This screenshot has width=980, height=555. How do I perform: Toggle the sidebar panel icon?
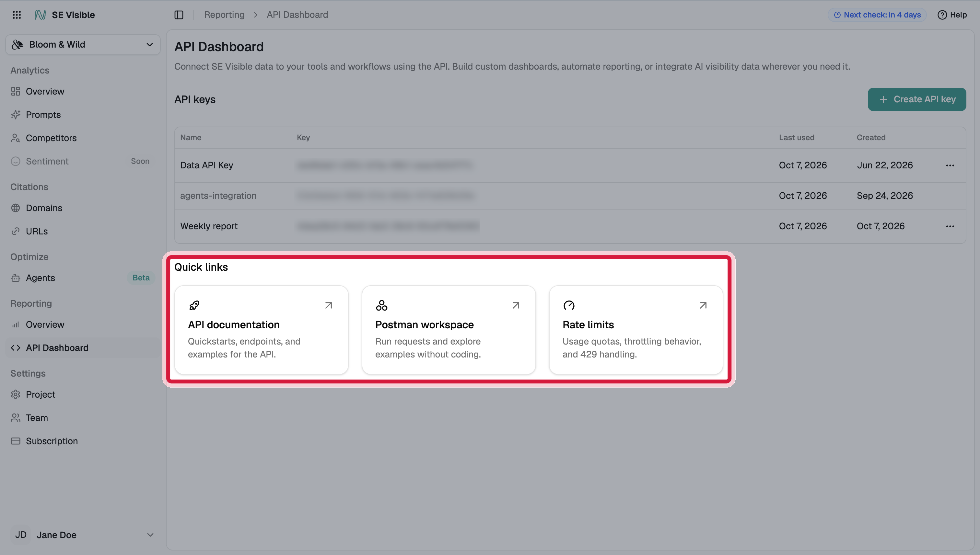pyautogui.click(x=179, y=15)
